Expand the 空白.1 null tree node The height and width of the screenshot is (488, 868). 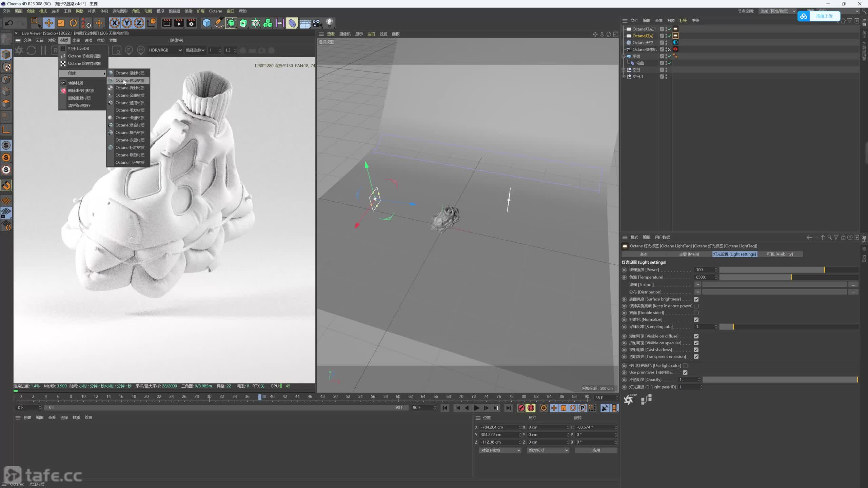(x=624, y=77)
